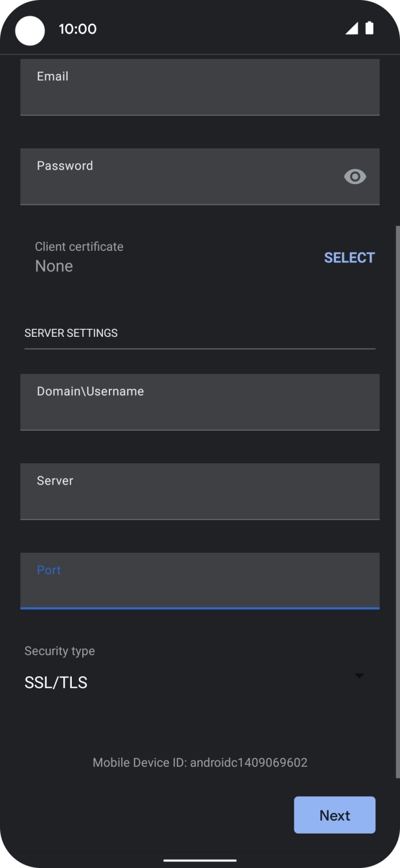Tap the Mobile Device ID text
This screenshot has width=400, height=868.
(x=200, y=762)
